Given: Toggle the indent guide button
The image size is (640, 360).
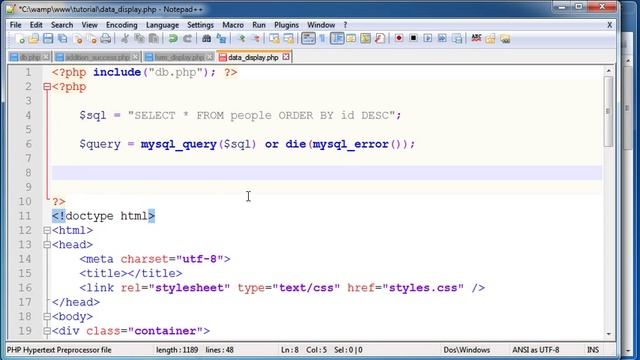Looking at the screenshot, I should click(337, 39).
